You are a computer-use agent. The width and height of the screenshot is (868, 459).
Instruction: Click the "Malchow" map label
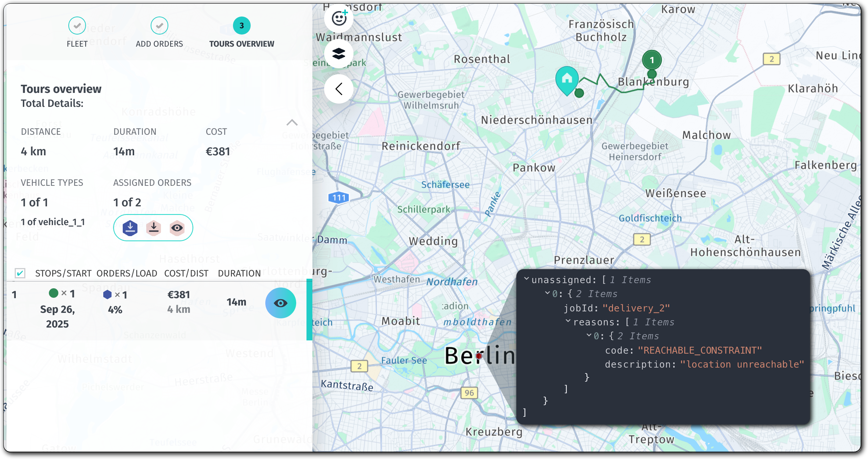click(706, 135)
